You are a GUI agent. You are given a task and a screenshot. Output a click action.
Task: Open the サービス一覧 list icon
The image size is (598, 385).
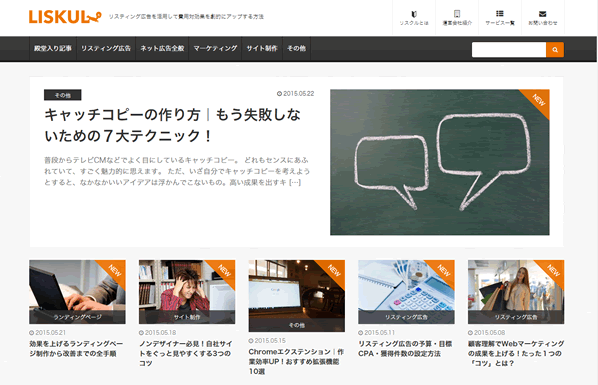pyautogui.click(x=500, y=18)
